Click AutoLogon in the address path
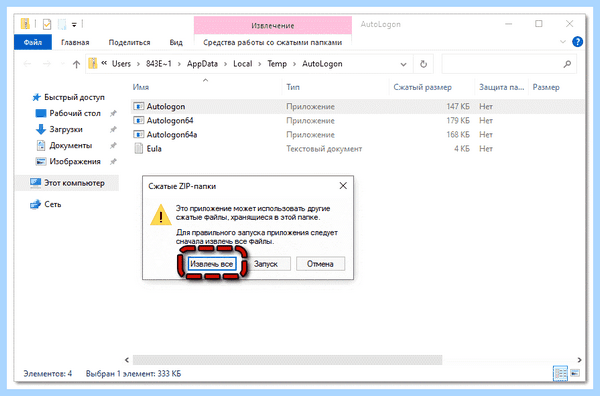This screenshot has height=396, width=600. pos(322,64)
